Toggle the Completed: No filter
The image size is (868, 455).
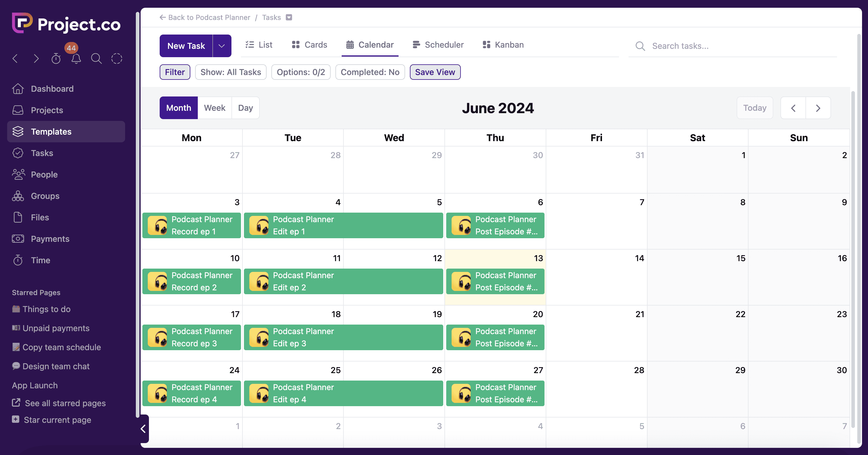tap(370, 72)
